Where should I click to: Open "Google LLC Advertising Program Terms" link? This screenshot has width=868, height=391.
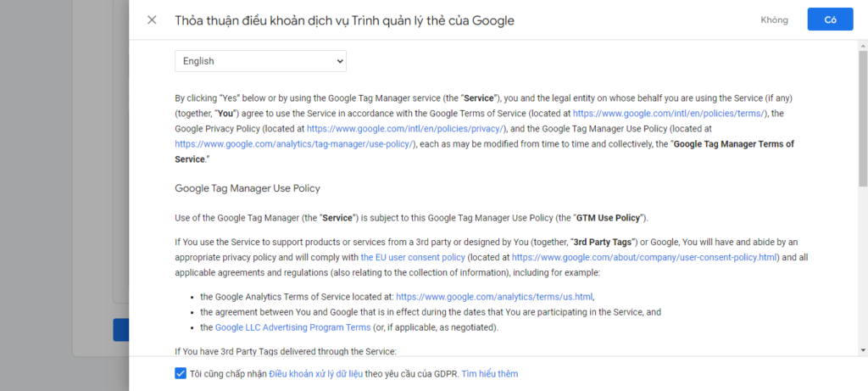[292, 327]
